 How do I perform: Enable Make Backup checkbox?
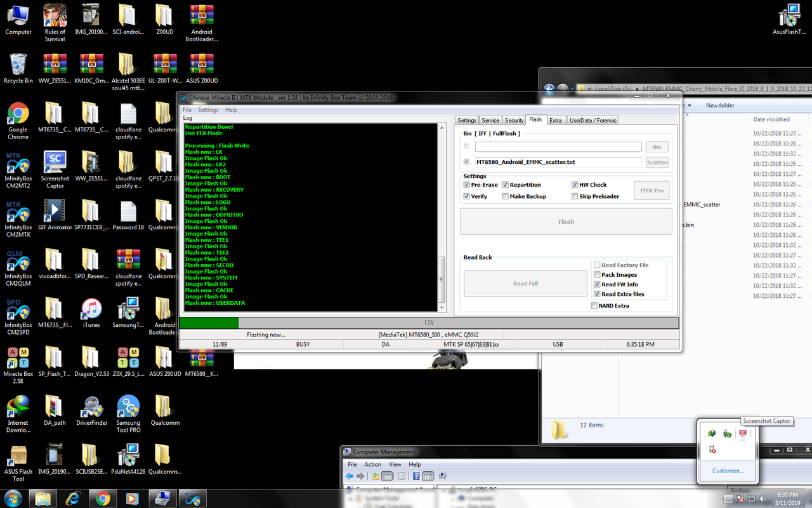[x=506, y=196]
